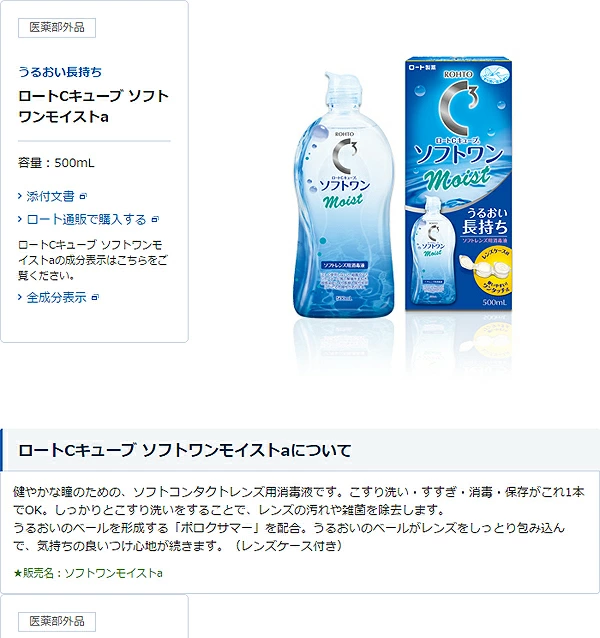Screen dimensions: 600x638
Task: Click the chevron arrow before 添付文書
Action: [20, 197]
